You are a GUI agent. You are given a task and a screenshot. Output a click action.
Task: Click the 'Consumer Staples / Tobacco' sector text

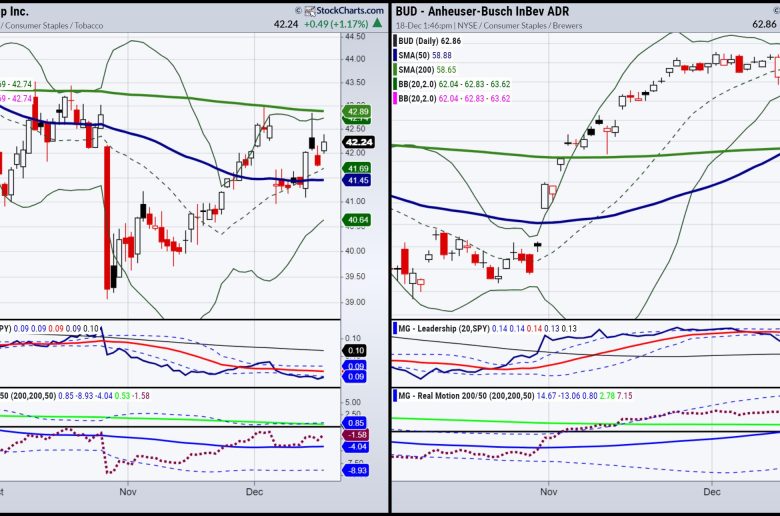(x=54, y=25)
